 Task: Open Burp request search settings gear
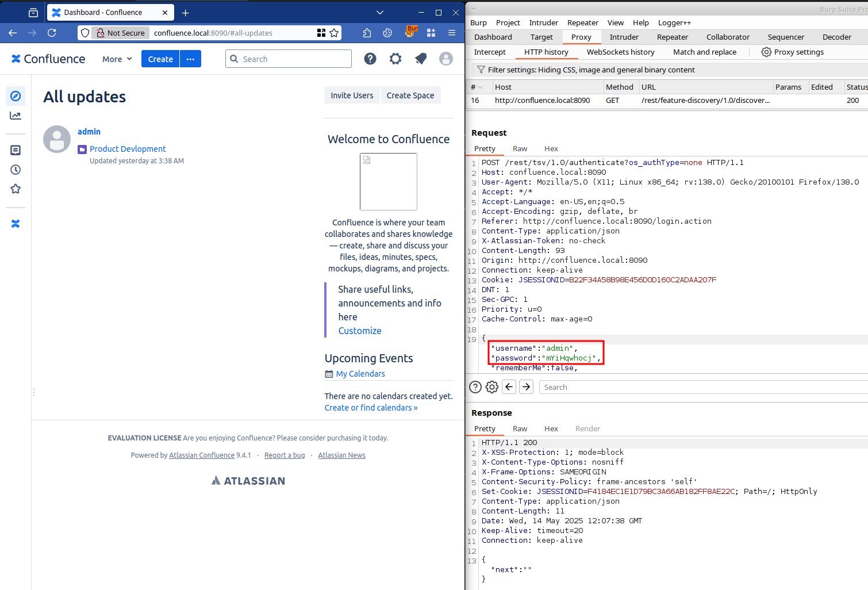[x=492, y=387]
